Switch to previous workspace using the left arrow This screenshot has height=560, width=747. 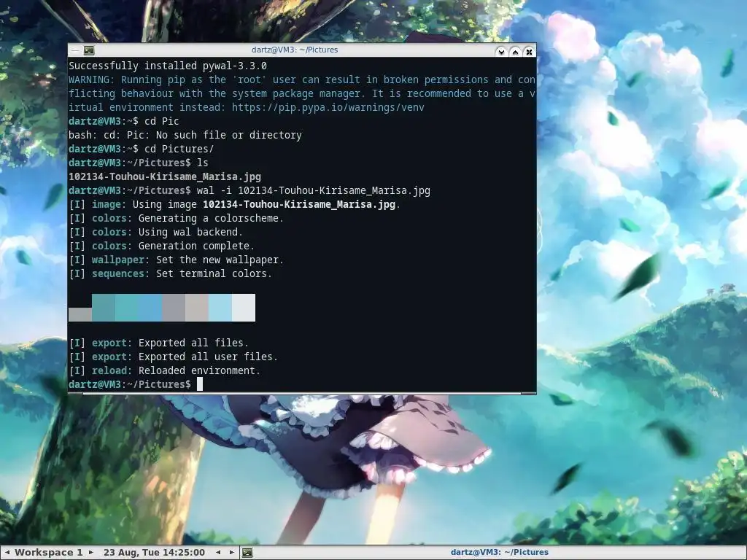tap(7, 553)
